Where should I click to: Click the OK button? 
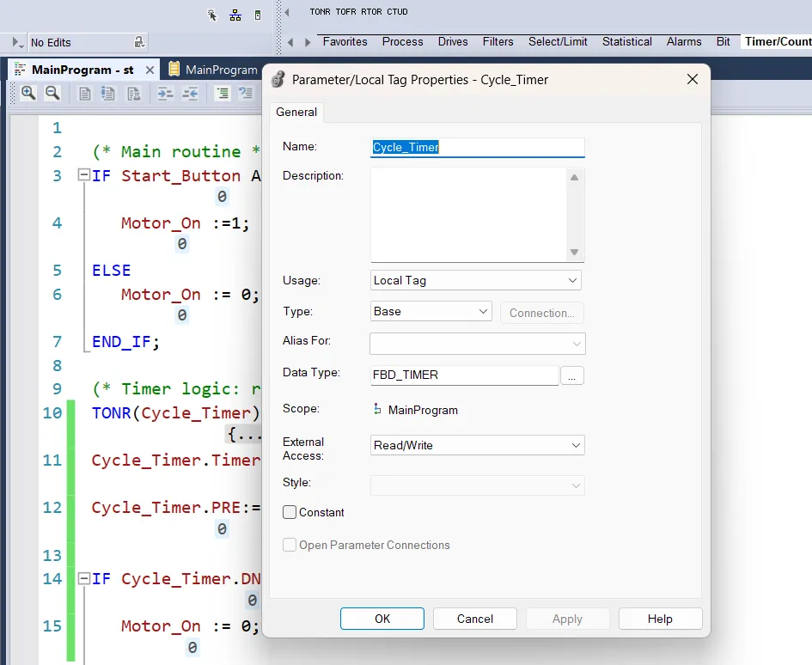coord(382,619)
